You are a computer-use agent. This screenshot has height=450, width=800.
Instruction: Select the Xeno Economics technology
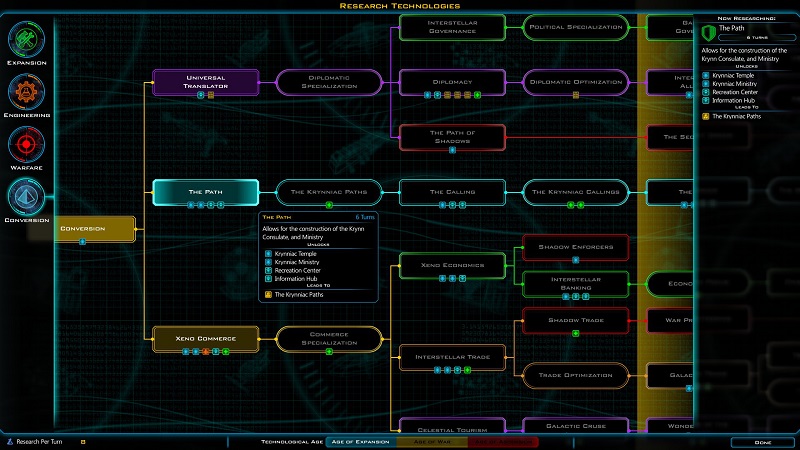452,265
